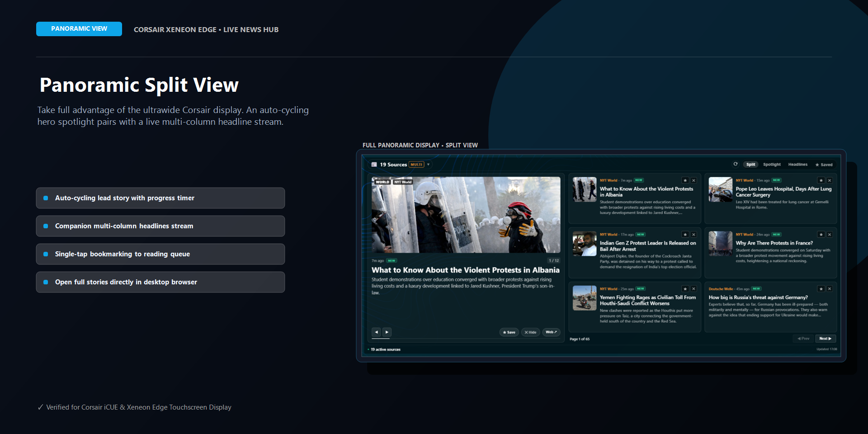The image size is (868, 434).
Task: Open the Indian Gen Z protest leader thumbnail
Action: [585, 244]
